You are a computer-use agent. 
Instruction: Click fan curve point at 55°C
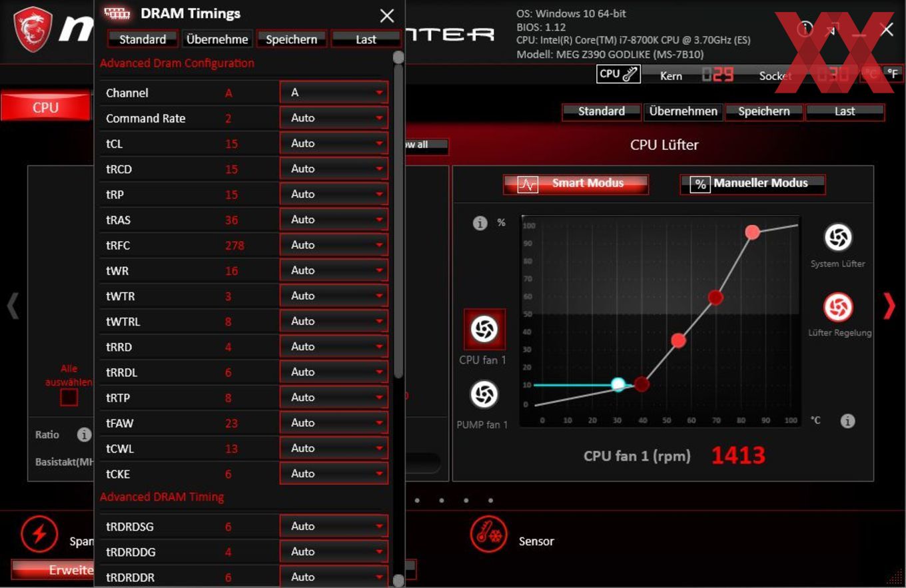click(678, 341)
